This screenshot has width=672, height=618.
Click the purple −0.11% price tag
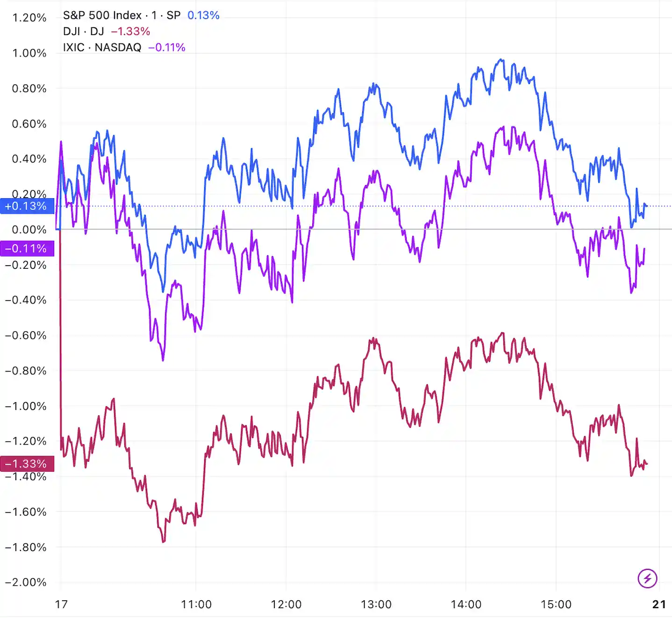(x=27, y=249)
